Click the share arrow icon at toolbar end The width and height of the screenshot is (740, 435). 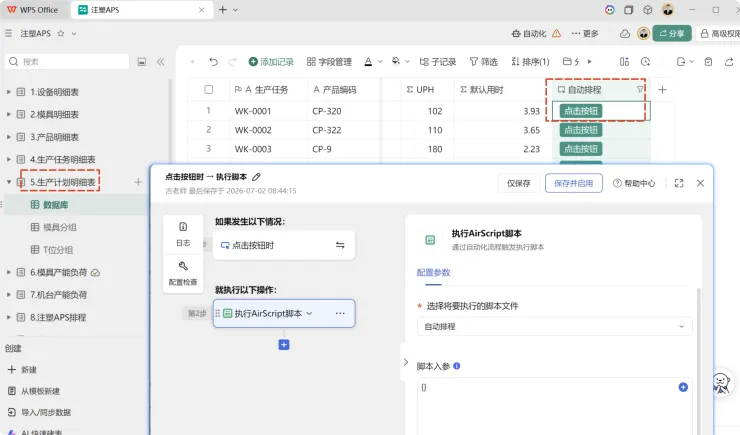click(729, 62)
